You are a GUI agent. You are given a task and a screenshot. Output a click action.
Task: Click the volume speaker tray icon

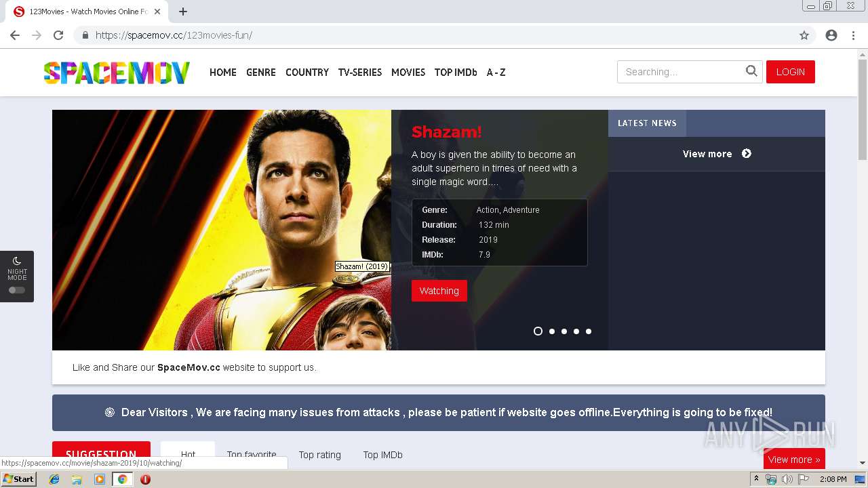pyautogui.click(x=787, y=479)
